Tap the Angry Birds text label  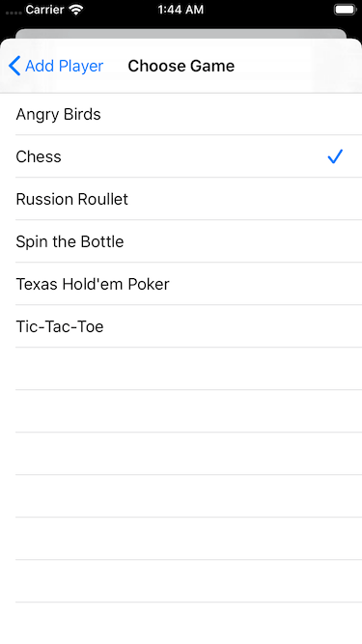(58, 115)
